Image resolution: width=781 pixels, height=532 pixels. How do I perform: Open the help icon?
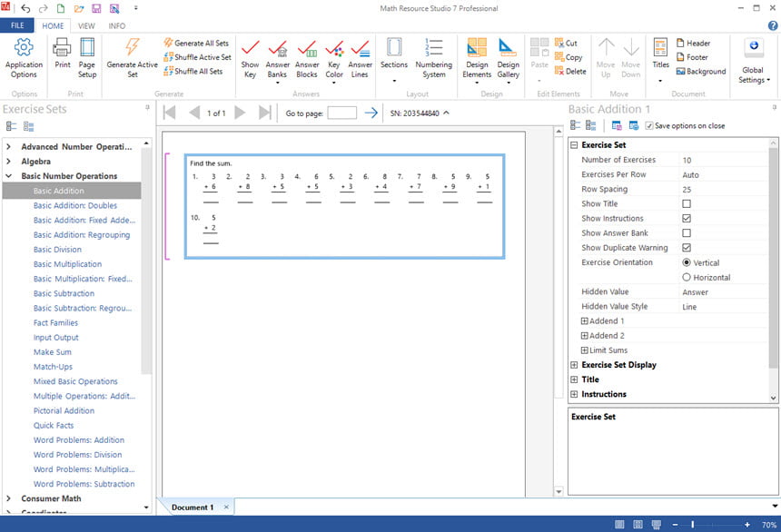tap(773, 26)
